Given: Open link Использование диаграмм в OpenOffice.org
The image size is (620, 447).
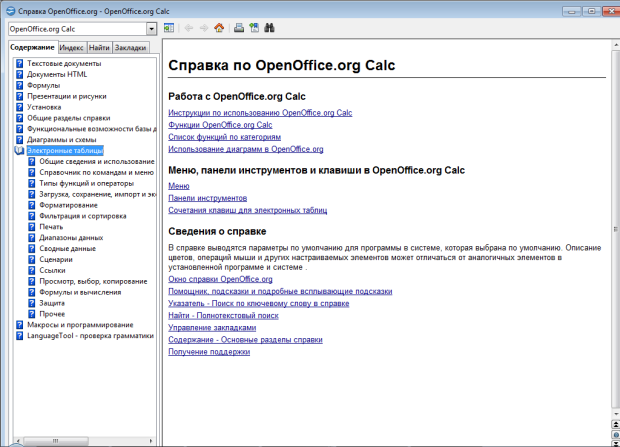Looking at the screenshot, I should (246, 149).
